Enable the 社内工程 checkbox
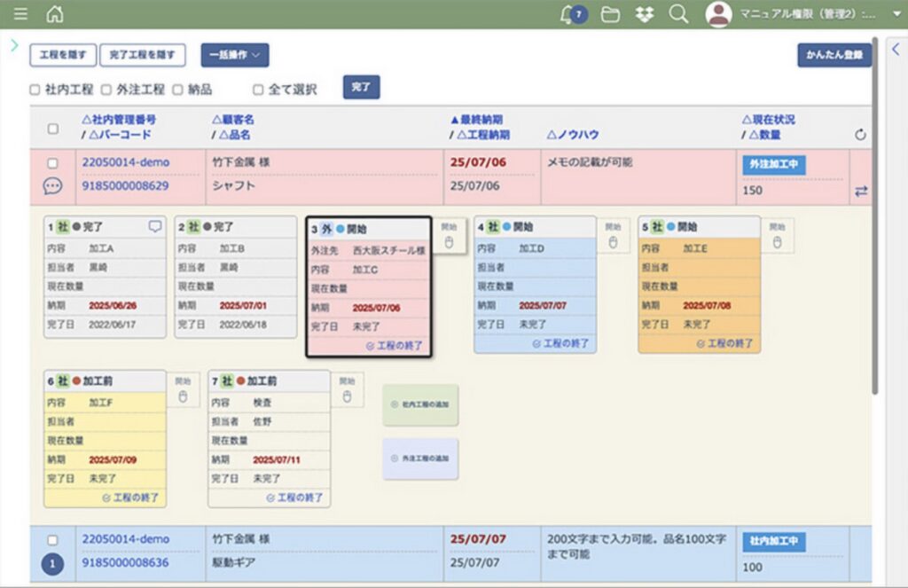This screenshot has height=588, width=908. click(x=35, y=90)
